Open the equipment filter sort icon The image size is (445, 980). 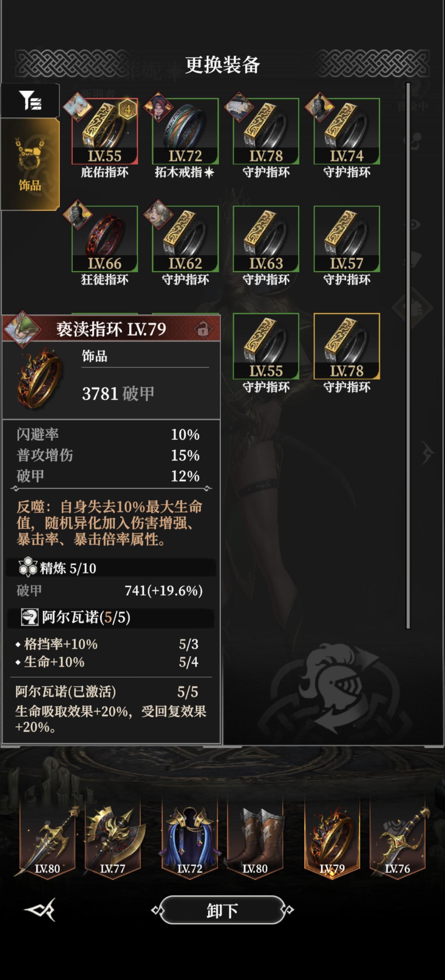tap(30, 101)
